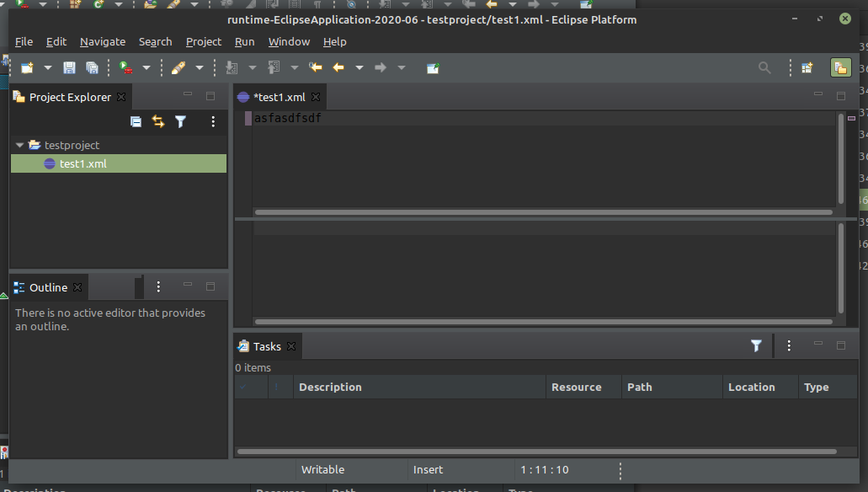Open the File menu

pos(24,41)
